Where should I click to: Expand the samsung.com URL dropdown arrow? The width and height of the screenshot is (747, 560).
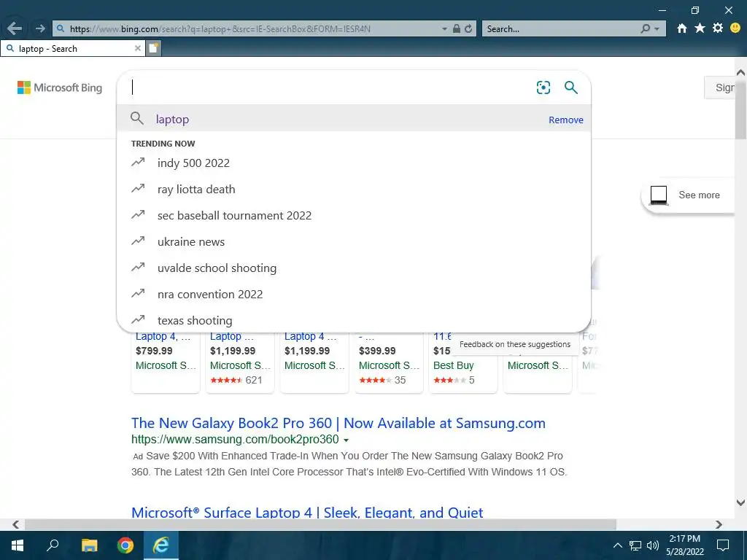coord(347,440)
